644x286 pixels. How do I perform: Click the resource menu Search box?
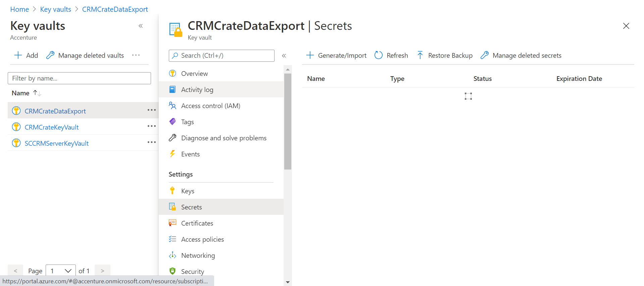point(221,56)
